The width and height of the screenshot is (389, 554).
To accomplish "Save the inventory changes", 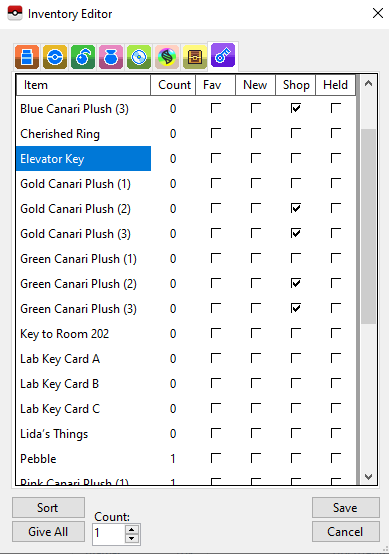I will click(346, 508).
